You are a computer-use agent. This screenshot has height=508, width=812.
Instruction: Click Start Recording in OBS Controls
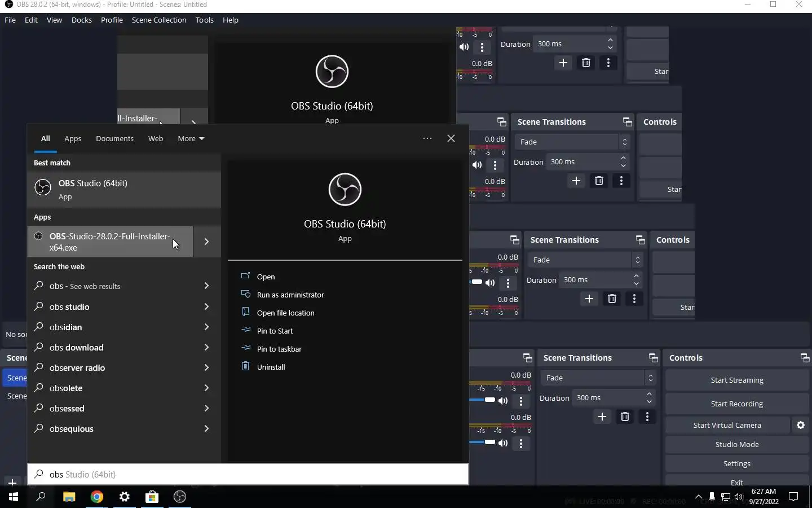click(737, 404)
